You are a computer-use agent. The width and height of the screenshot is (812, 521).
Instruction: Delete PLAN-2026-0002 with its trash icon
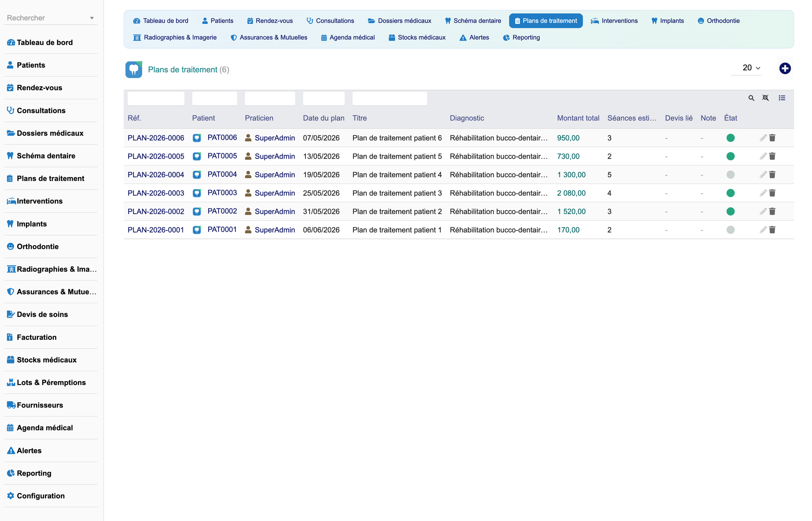(772, 211)
